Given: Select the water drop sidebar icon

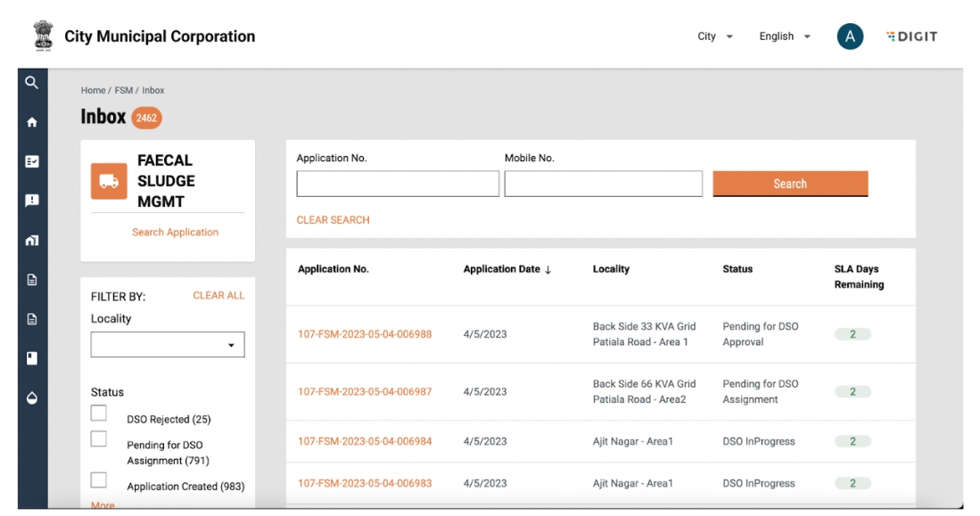Looking at the screenshot, I should tap(32, 397).
